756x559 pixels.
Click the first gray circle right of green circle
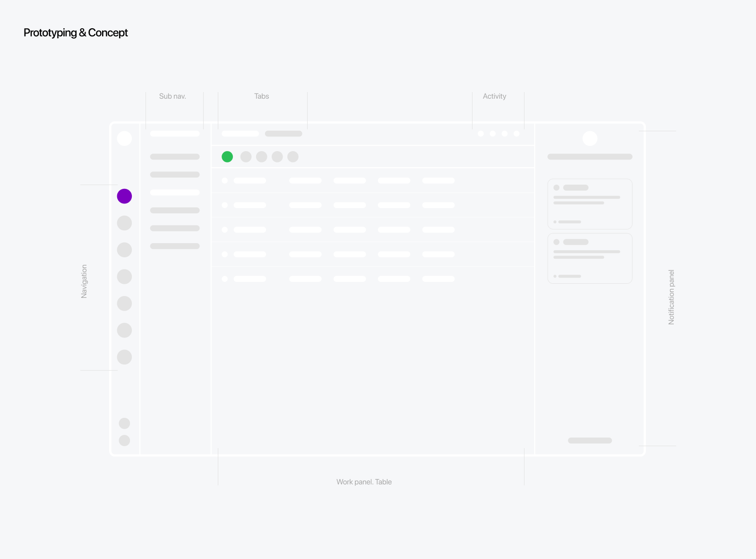coord(246,157)
